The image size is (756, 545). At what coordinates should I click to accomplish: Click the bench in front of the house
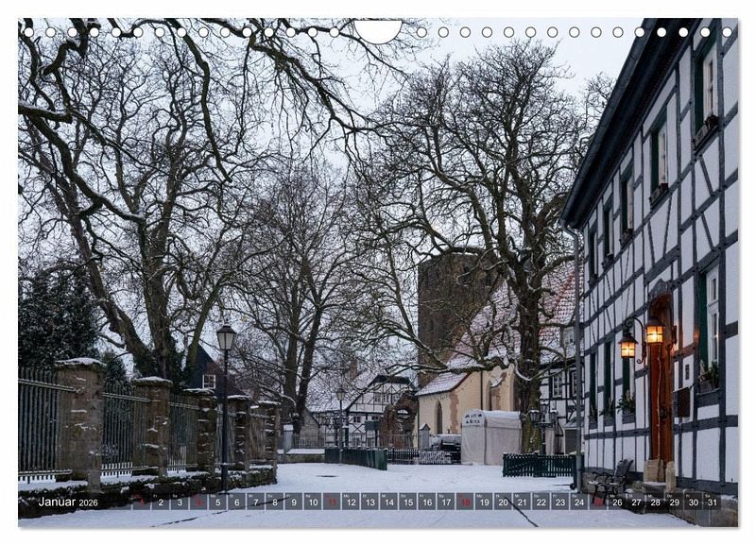tap(611, 479)
